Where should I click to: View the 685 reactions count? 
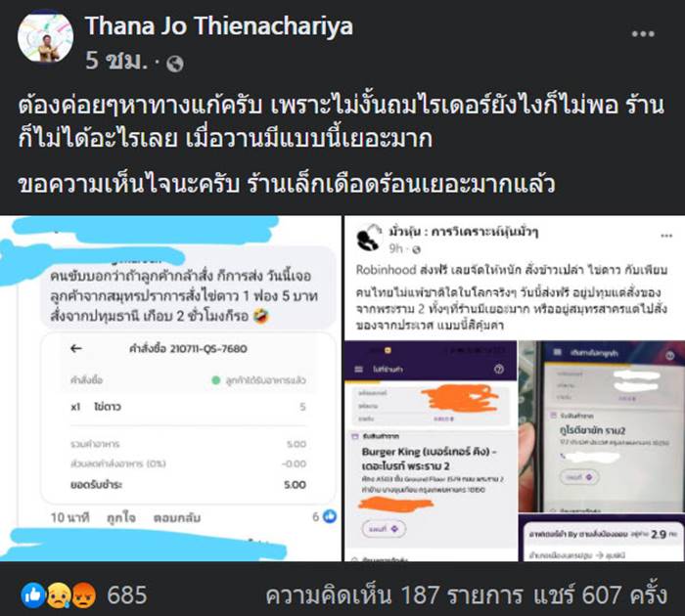(x=127, y=595)
